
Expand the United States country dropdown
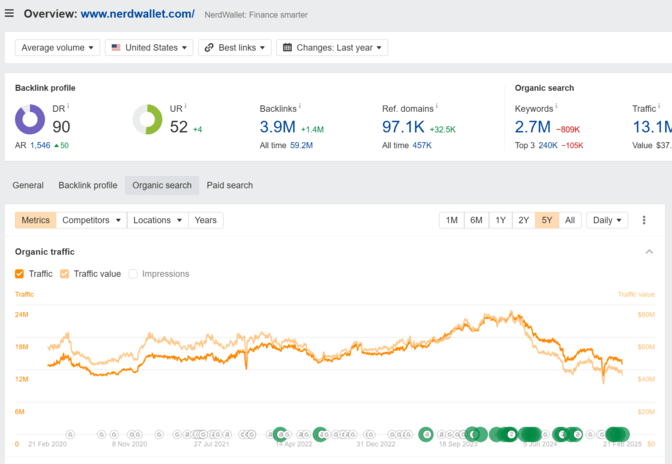[x=149, y=47]
